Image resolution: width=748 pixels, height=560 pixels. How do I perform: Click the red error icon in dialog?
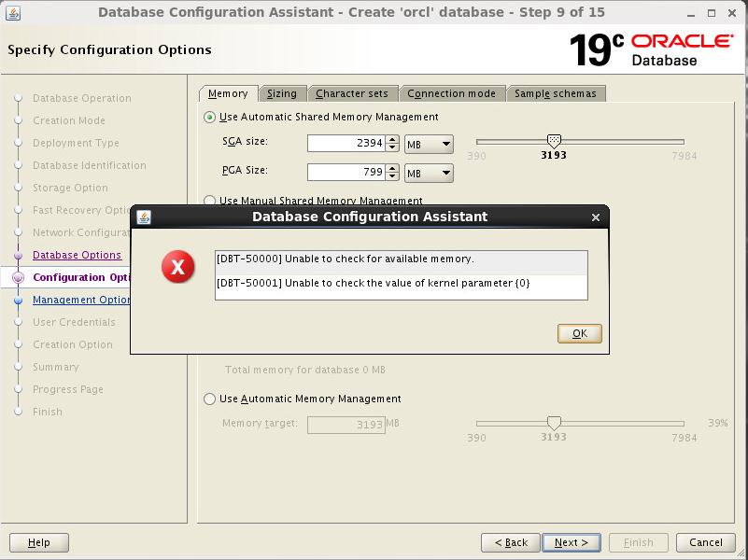coord(177,268)
